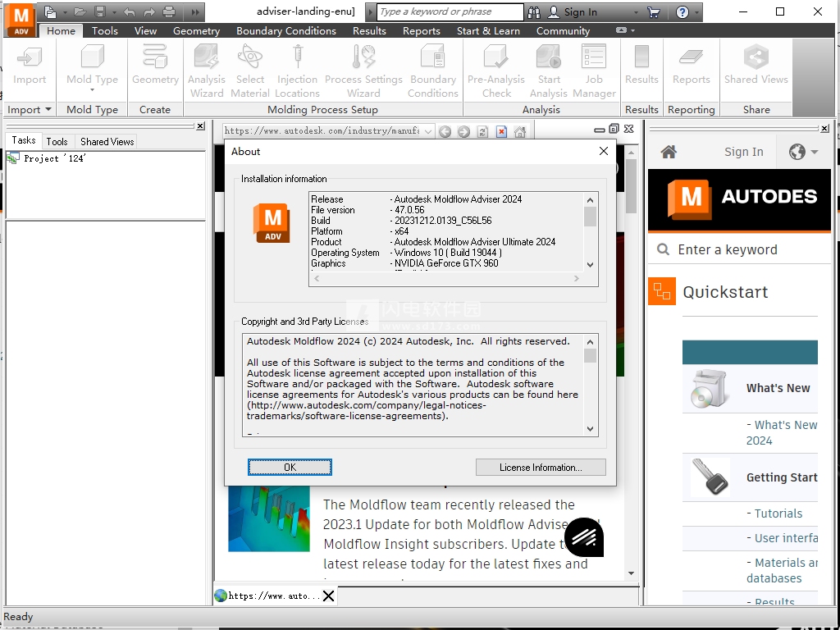Open the Boundary Conditions ribbon tab
840x630 pixels.
click(x=286, y=31)
